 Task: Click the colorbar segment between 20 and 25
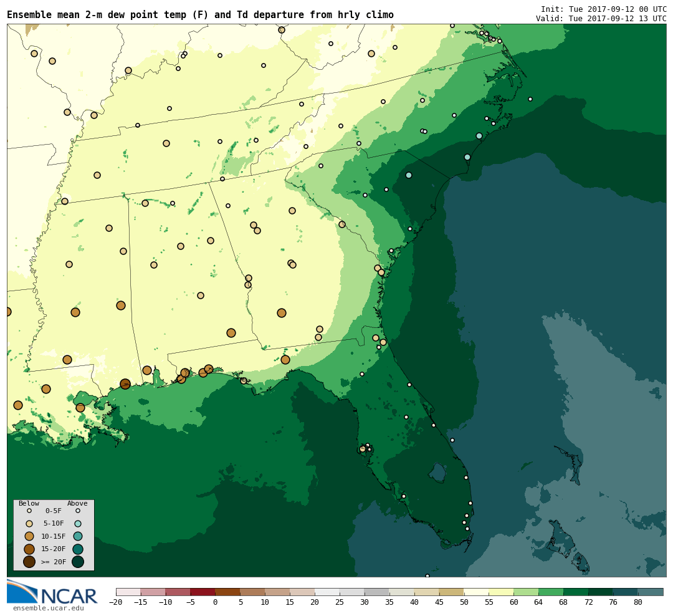pyautogui.click(x=328, y=592)
